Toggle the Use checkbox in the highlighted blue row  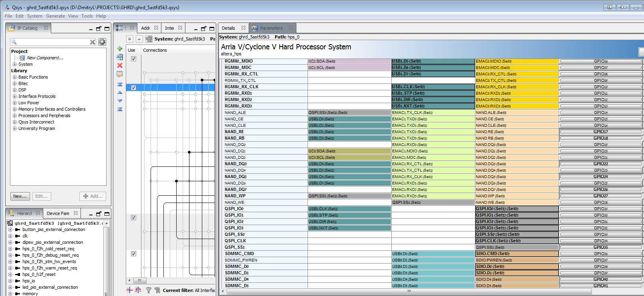click(x=133, y=87)
